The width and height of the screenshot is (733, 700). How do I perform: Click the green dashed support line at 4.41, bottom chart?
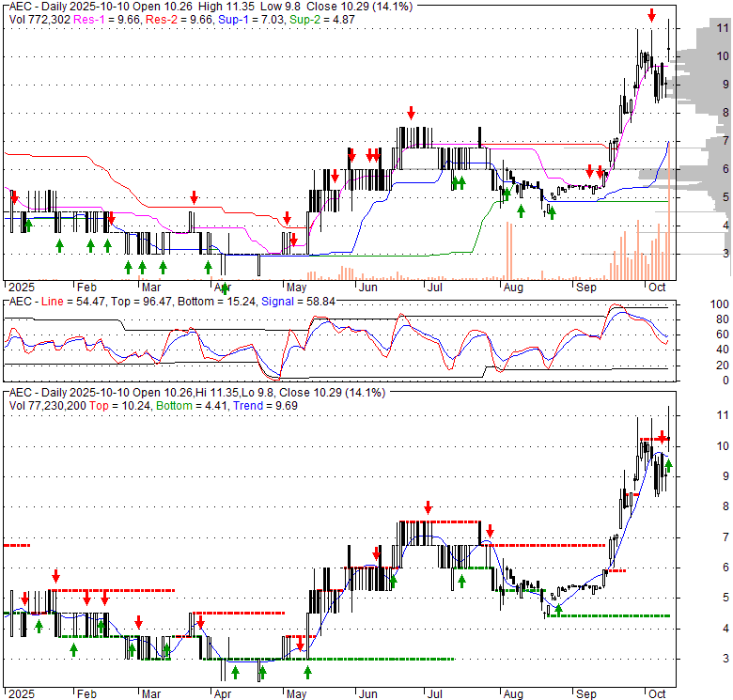point(609,615)
